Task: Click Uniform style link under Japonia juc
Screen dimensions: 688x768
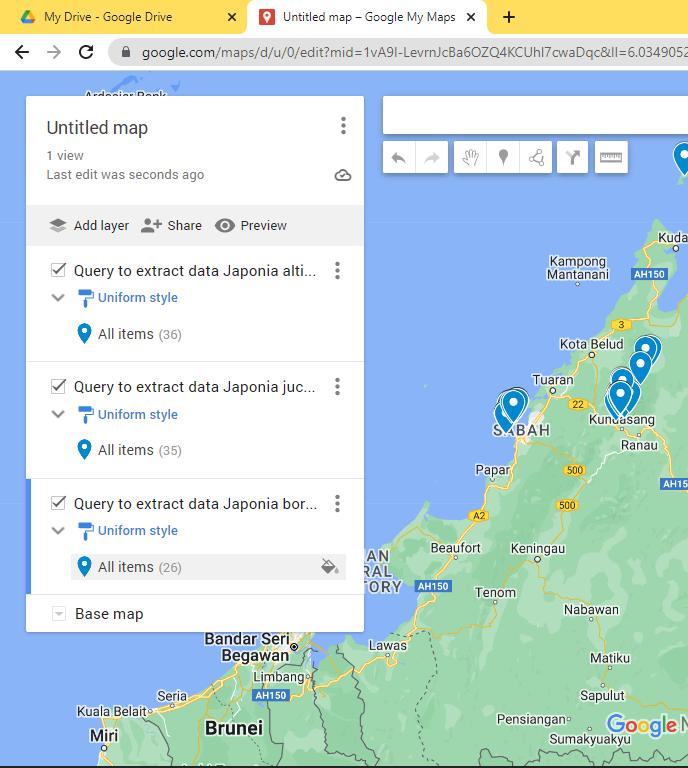Action: pyautogui.click(x=138, y=414)
